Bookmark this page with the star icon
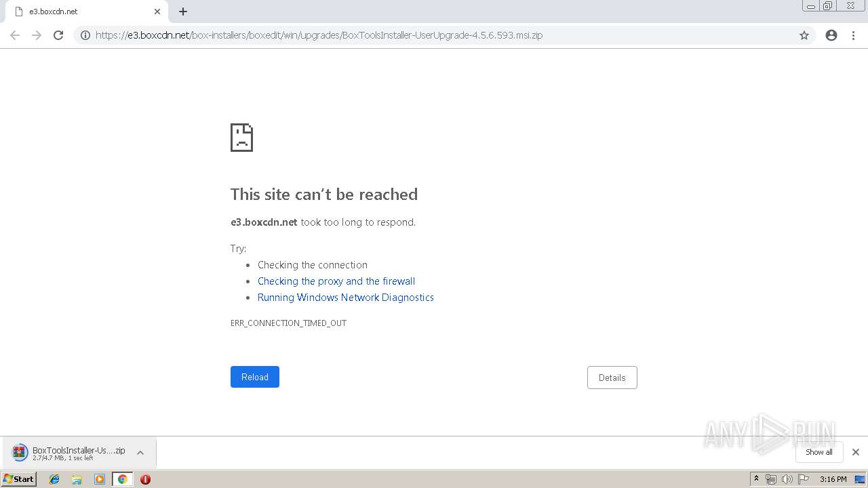Image resolution: width=868 pixels, height=488 pixels. click(804, 35)
